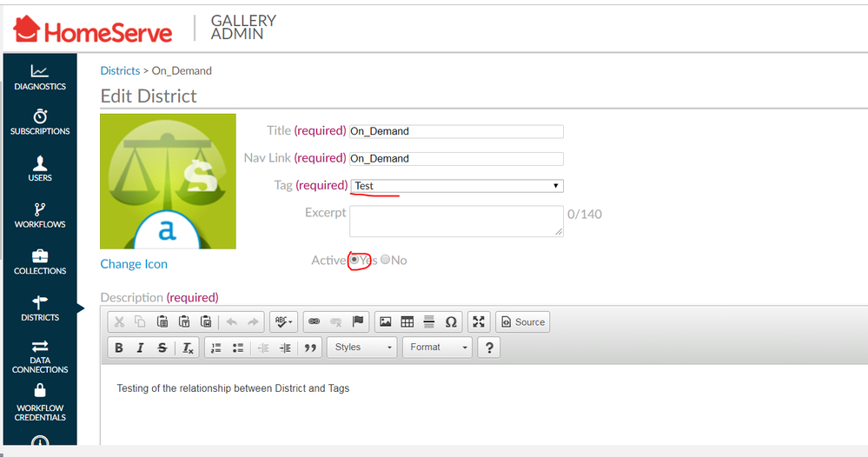Click the Undo arrow in editor
The width and height of the screenshot is (868, 457).
(x=232, y=321)
